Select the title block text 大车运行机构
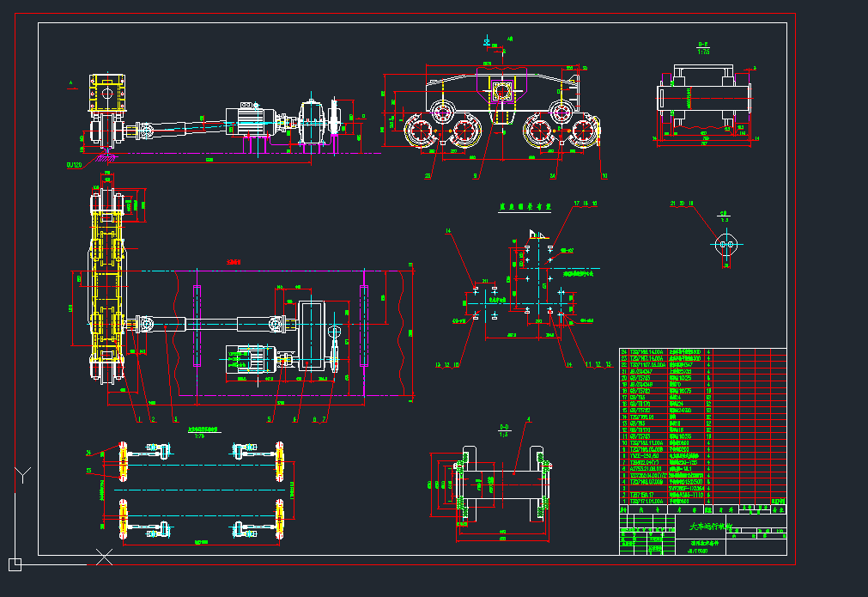Screen dimensions: 868x597 pyautogui.click(x=712, y=527)
